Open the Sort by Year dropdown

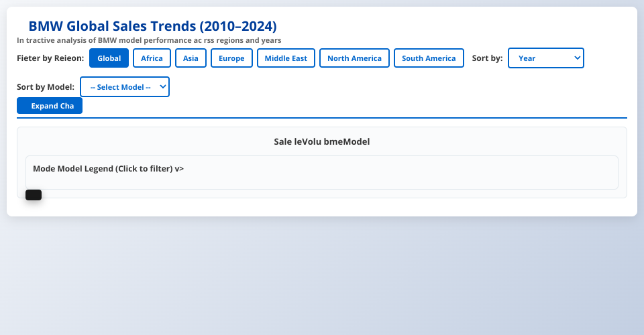tap(546, 58)
